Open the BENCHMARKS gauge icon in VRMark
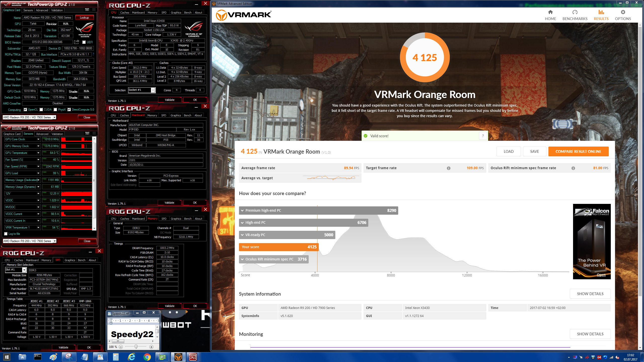The width and height of the screenshot is (644, 362). 575,12
